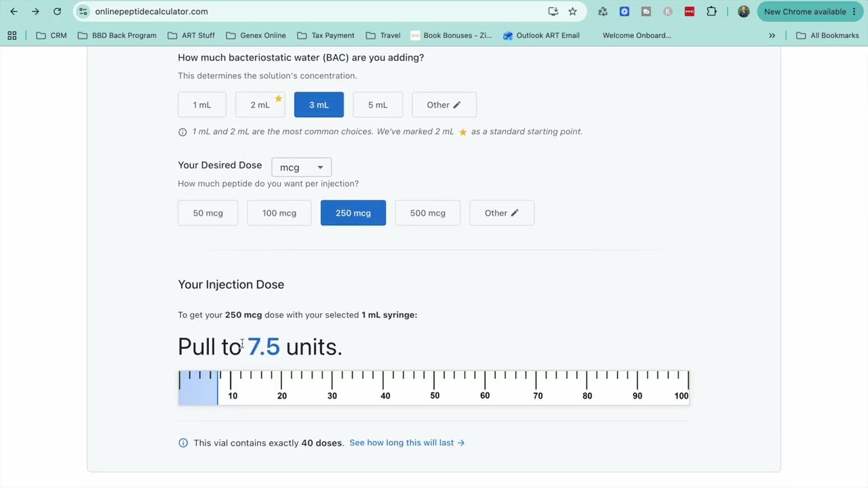Open the gray 1b extension icon
The width and height of the screenshot is (868, 488).
[646, 12]
